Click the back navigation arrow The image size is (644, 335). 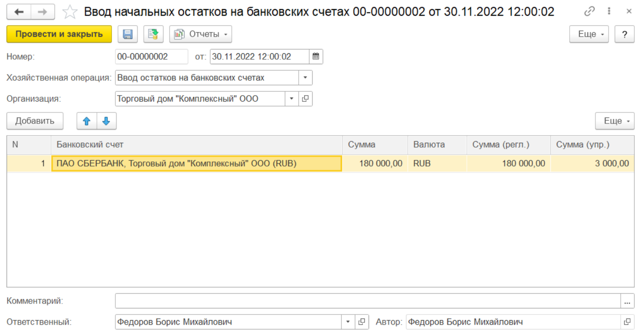19,12
